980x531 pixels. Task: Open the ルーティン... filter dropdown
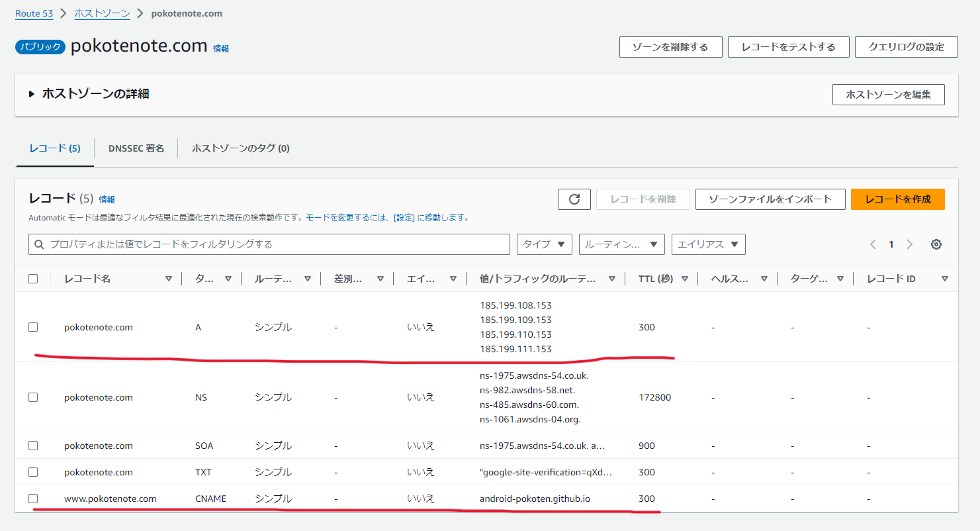pyautogui.click(x=621, y=244)
